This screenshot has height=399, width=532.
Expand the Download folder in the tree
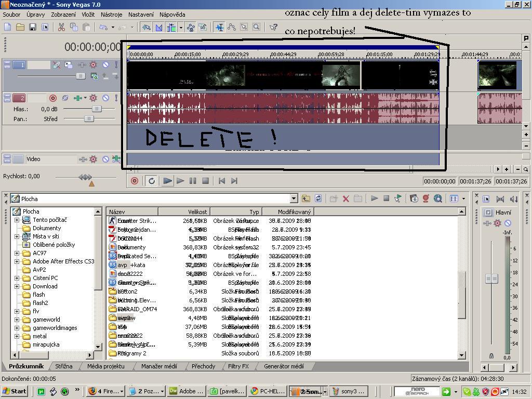click(17, 286)
